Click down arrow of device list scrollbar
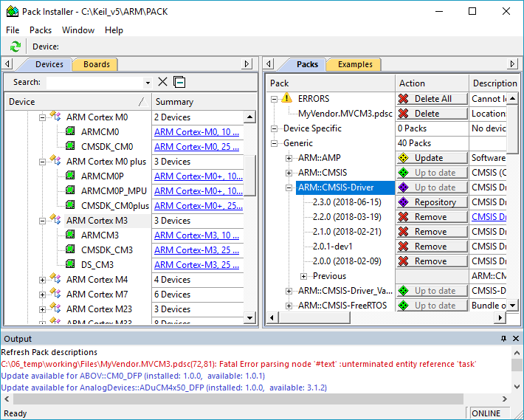This screenshot has height=420, width=524. point(249,317)
